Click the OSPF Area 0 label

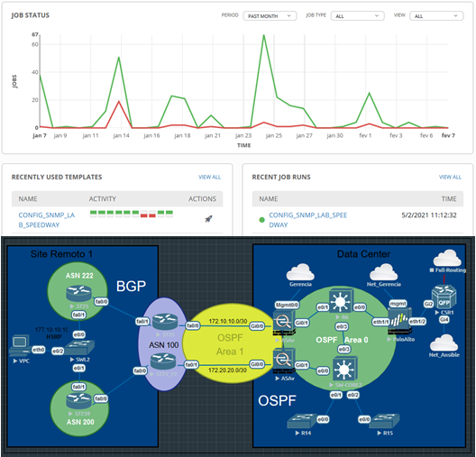(343, 340)
